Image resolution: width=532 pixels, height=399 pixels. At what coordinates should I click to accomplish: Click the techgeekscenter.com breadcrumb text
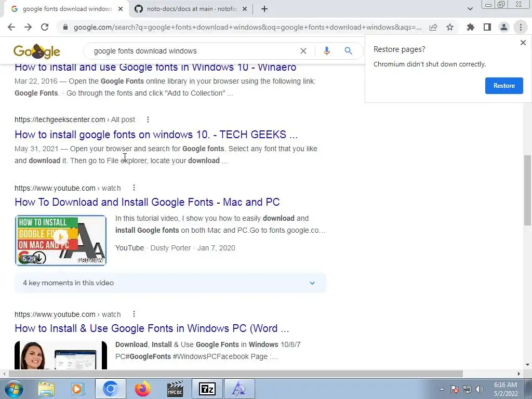(x=75, y=119)
